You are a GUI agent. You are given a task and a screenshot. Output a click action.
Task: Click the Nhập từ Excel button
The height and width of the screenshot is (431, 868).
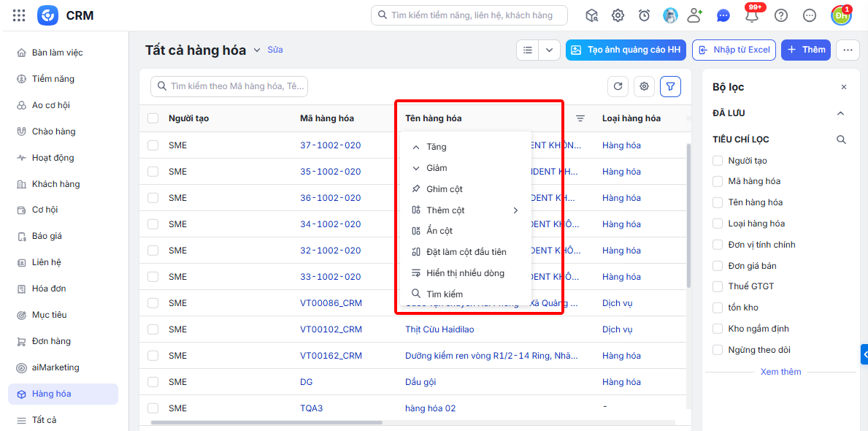click(x=734, y=50)
